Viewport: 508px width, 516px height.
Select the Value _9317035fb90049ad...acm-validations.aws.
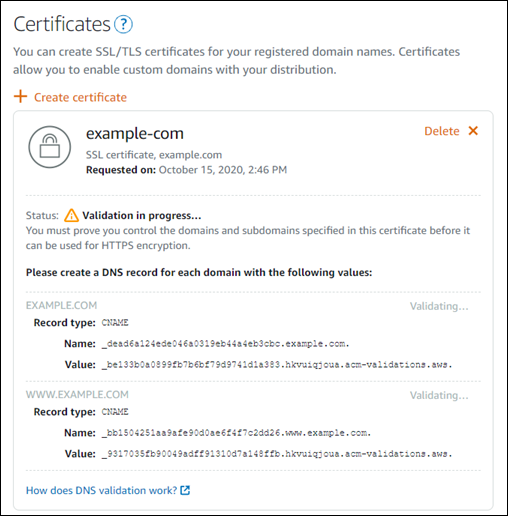tap(277, 454)
